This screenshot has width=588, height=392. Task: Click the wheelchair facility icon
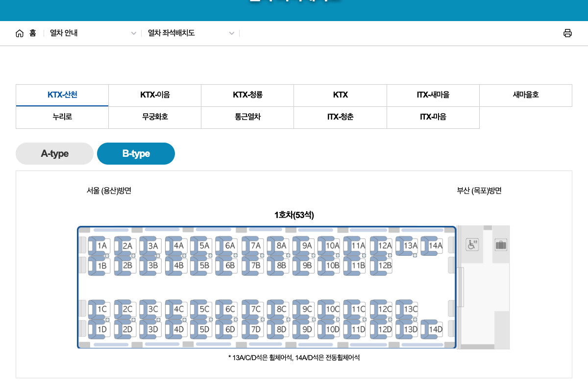[x=472, y=245]
